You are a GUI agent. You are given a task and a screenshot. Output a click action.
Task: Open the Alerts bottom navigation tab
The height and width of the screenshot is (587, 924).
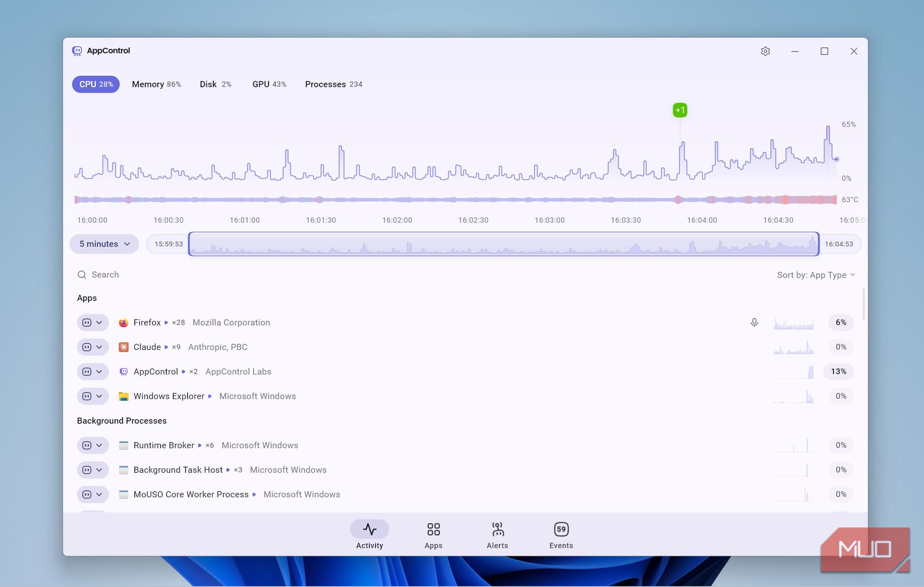[x=497, y=535]
